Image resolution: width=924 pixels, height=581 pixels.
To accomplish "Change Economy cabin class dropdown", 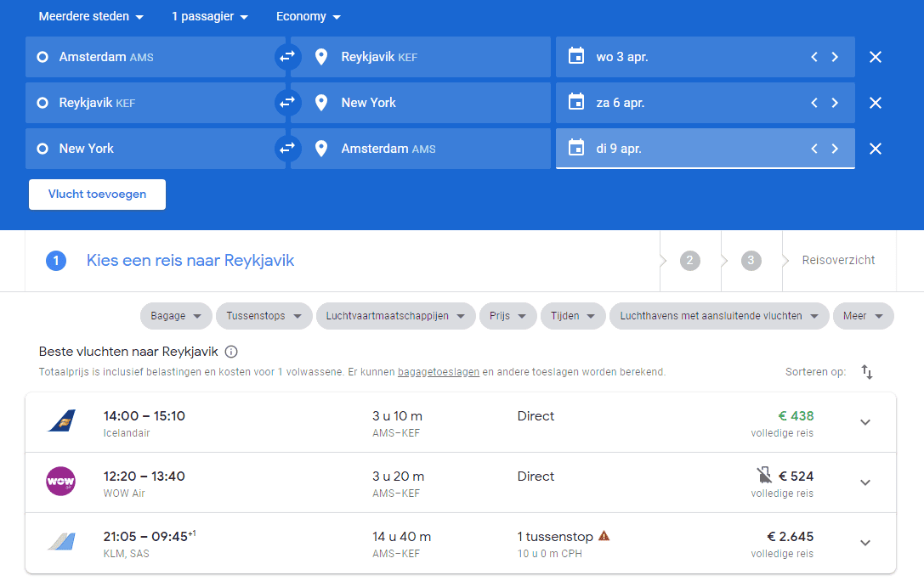I will click(x=308, y=17).
